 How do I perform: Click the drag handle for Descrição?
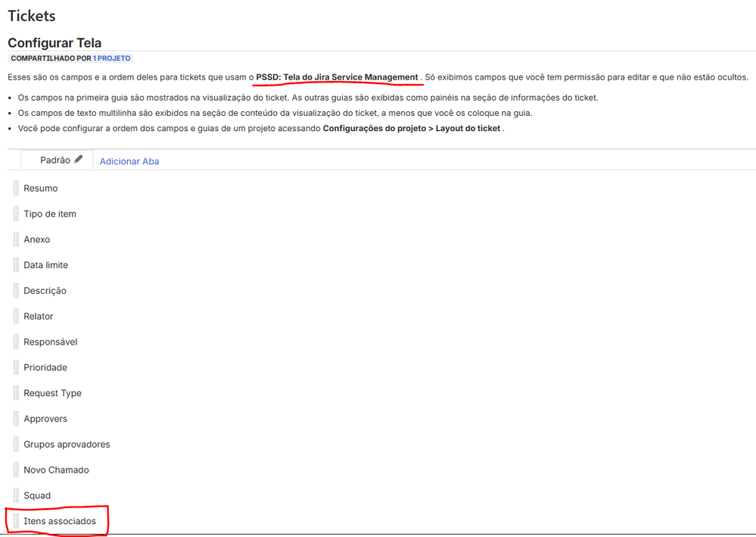pyautogui.click(x=16, y=290)
